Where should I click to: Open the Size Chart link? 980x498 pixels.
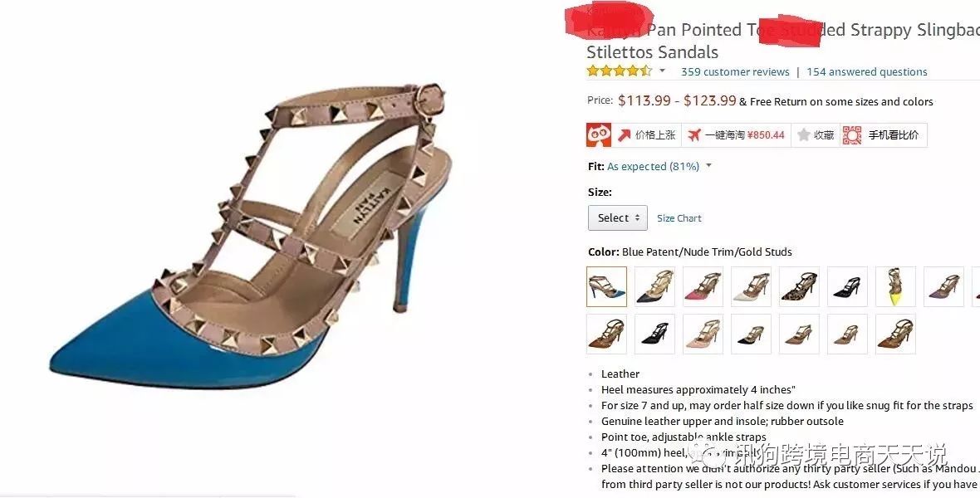point(679,218)
